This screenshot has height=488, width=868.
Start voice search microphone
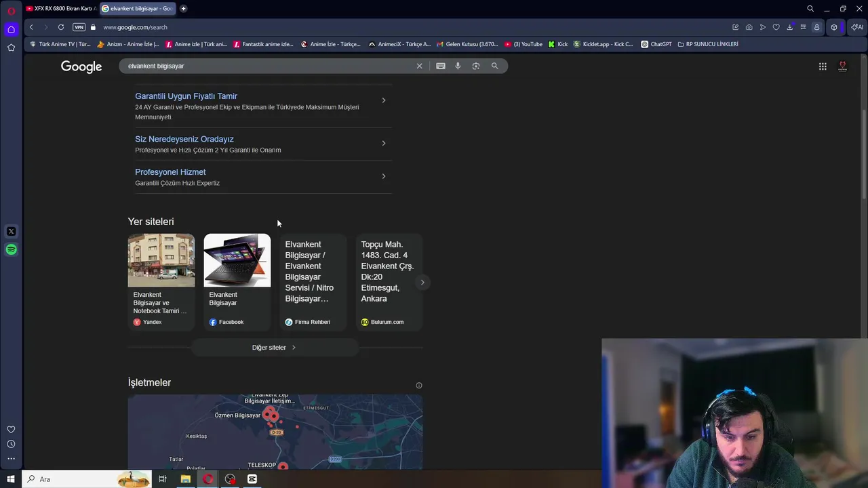pos(458,66)
